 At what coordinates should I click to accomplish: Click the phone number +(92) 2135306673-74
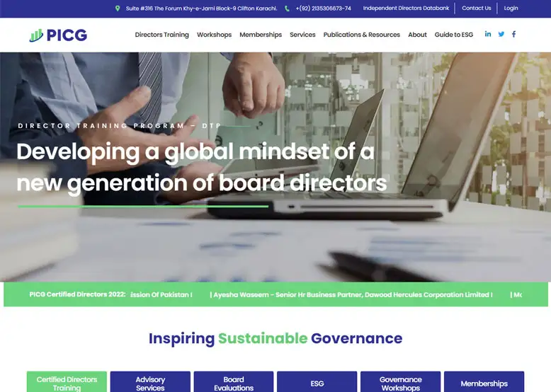click(323, 8)
